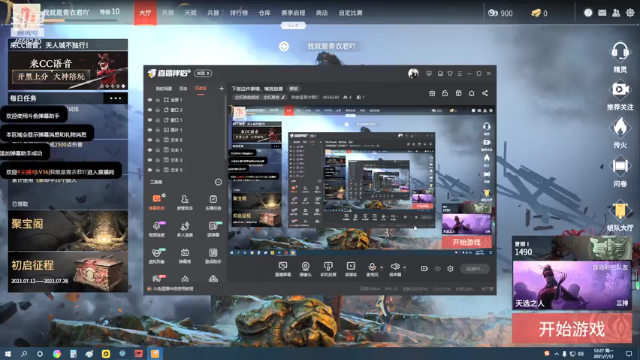Expand hidden system tray icons chevron
Screen dimensions: 640x360
pos(556,353)
